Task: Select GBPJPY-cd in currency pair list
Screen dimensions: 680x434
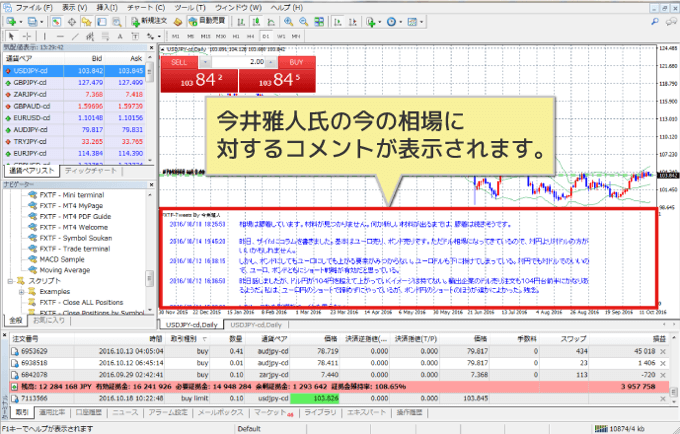Action: [74, 82]
